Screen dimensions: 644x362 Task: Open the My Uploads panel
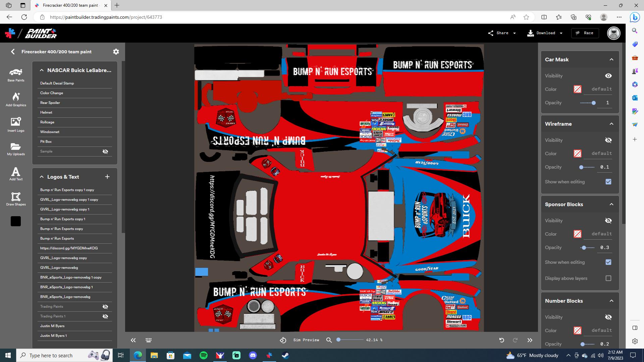16,148
